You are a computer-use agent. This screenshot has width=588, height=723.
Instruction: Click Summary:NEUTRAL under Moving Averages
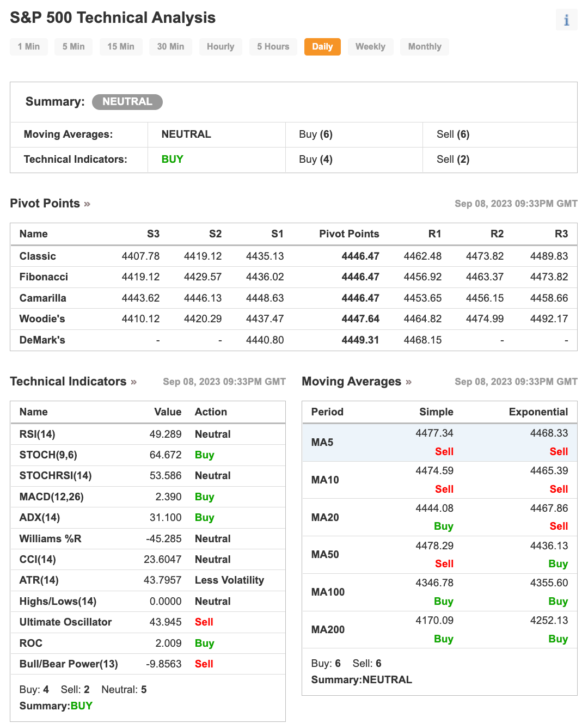click(x=362, y=680)
